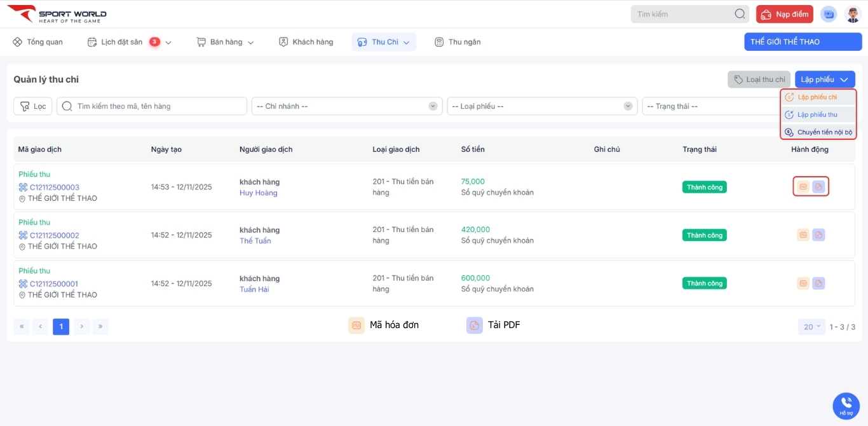Click invoice code icon for transaction C12112500002

point(803,235)
